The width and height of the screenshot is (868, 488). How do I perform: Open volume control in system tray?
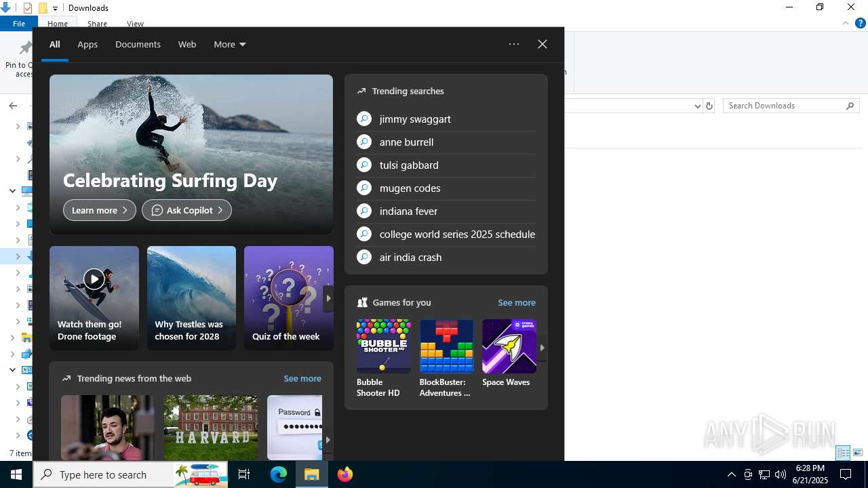coord(781,474)
